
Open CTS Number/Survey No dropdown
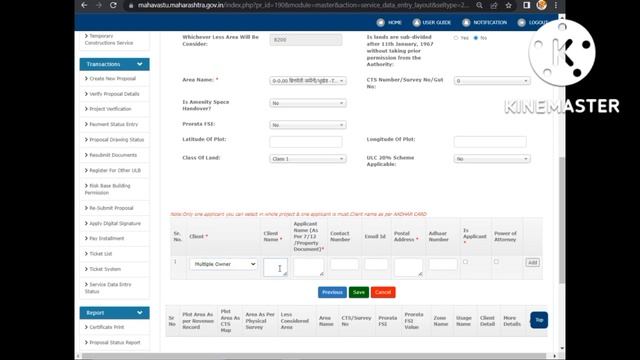click(x=492, y=81)
